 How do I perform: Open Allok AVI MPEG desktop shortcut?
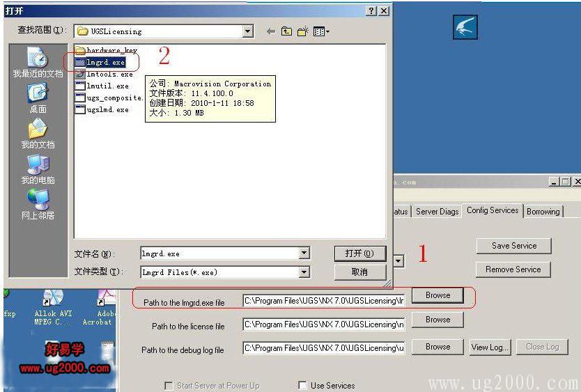[x=53, y=308]
